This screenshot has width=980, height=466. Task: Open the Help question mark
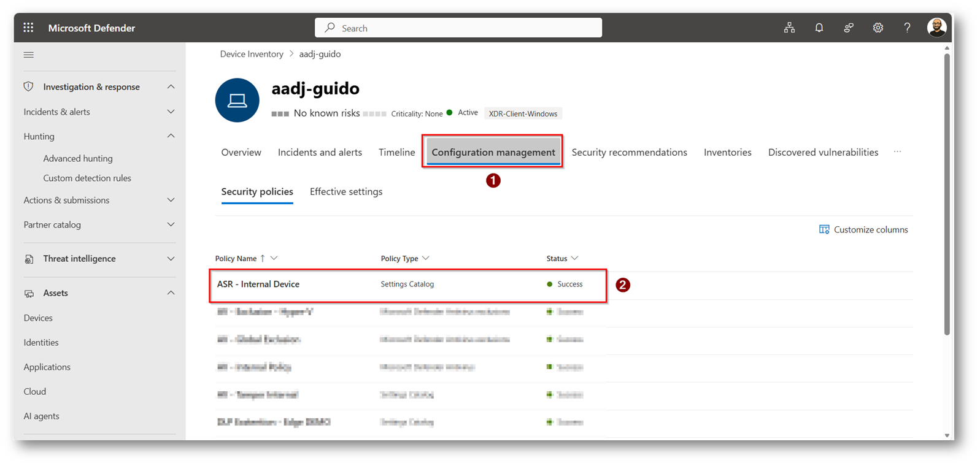pyautogui.click(x=907, y=28)
